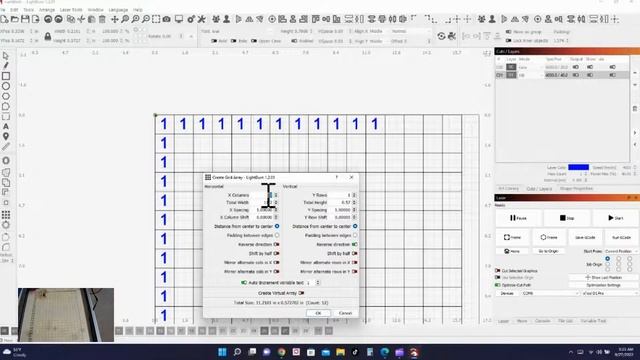Adjust Y Rows spinner arrows
The width and height of the screenshot is (640, 360).
click(354, 195)
